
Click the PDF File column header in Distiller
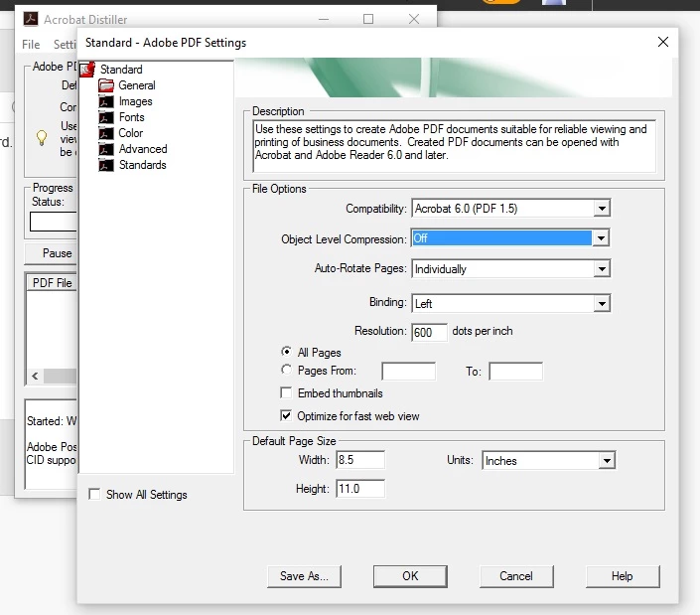tap(53, 283)
